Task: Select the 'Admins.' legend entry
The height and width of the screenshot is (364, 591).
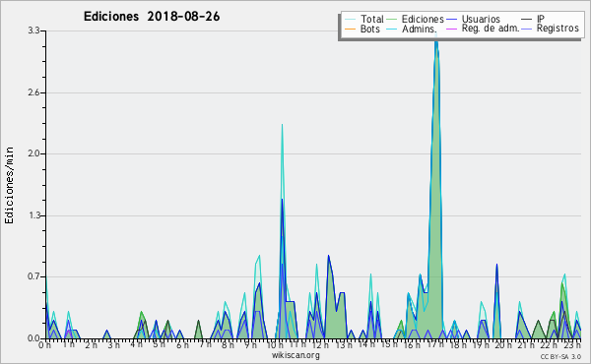Action: [412, 29]
